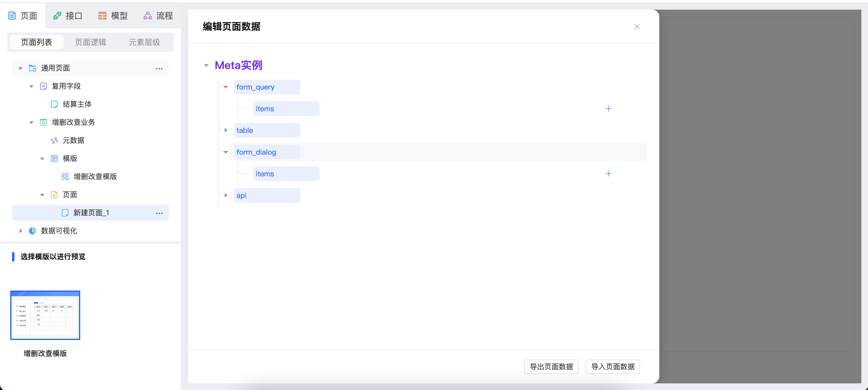
Task: Click the 流程 workflow icon
Action: coord(147,16)
